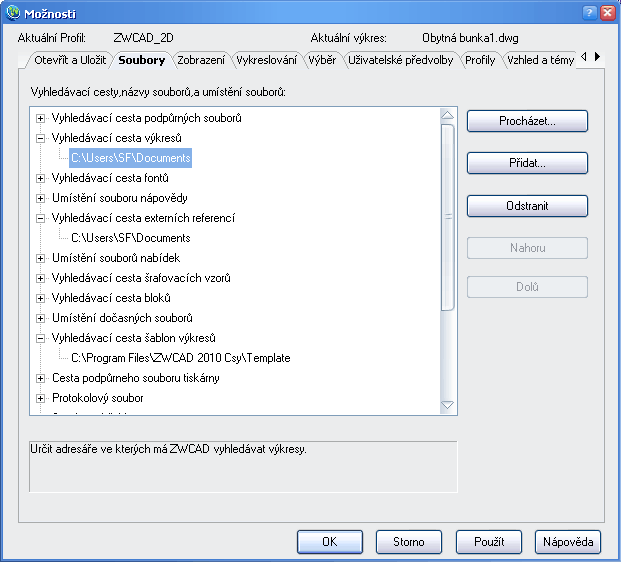Image resolution: width=621 pixels, height=562 pixels.
Task: Open the Profily tab
Action: coord(480,60)
